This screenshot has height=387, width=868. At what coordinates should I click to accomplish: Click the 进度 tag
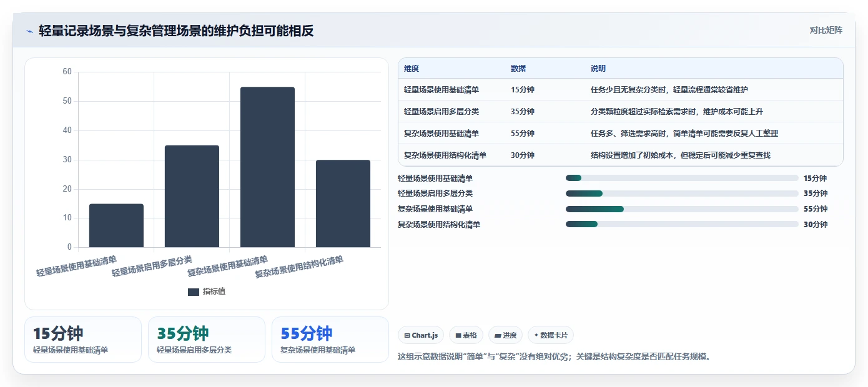point(505,335)
